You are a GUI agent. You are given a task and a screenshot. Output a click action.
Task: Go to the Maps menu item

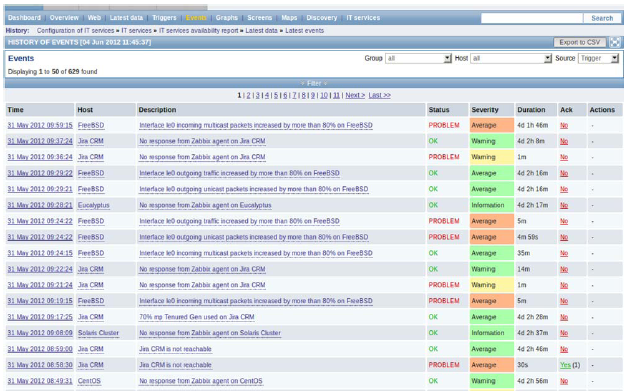point(289,18)
